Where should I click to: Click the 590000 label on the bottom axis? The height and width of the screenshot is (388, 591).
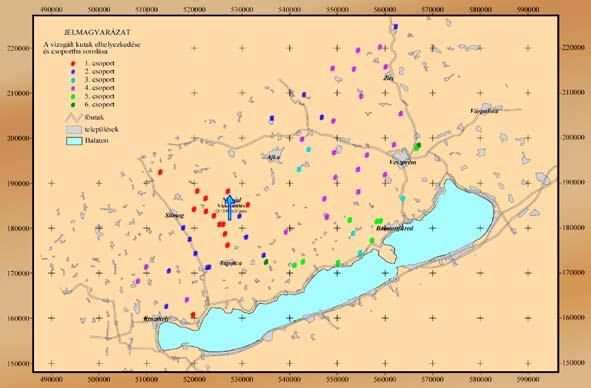click(x=528, y=378)
